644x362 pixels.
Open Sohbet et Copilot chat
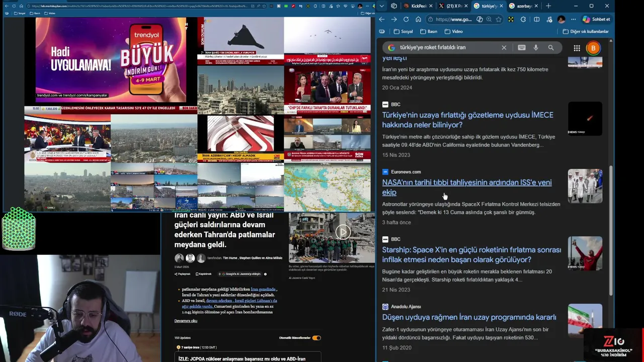596,19
